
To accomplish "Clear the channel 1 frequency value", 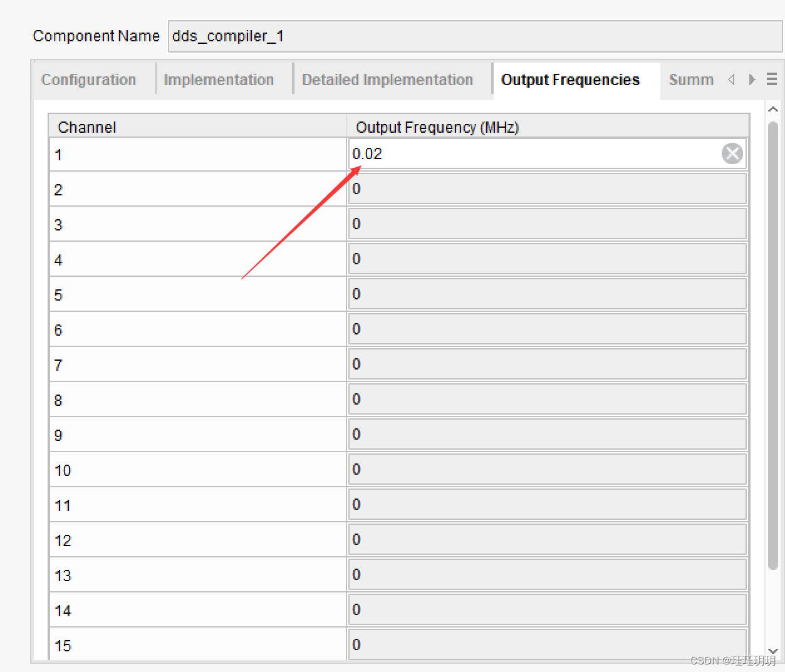I will click(x=732, y=153).
